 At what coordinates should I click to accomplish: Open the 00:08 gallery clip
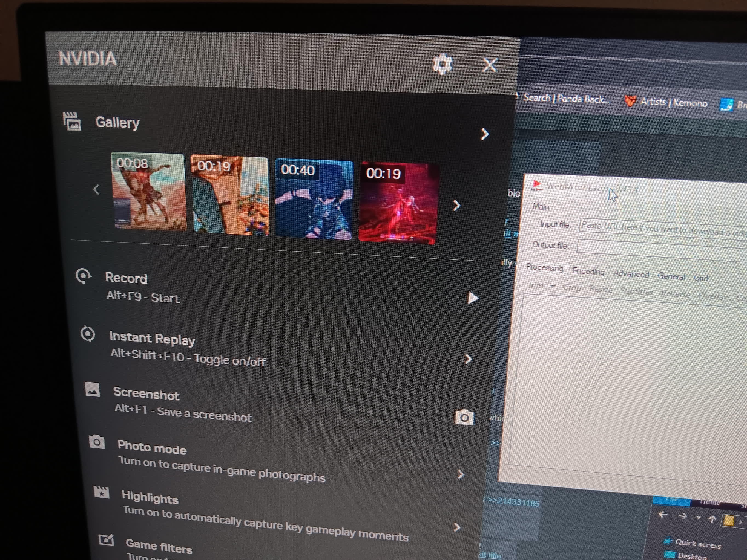(x=149, y=191)
